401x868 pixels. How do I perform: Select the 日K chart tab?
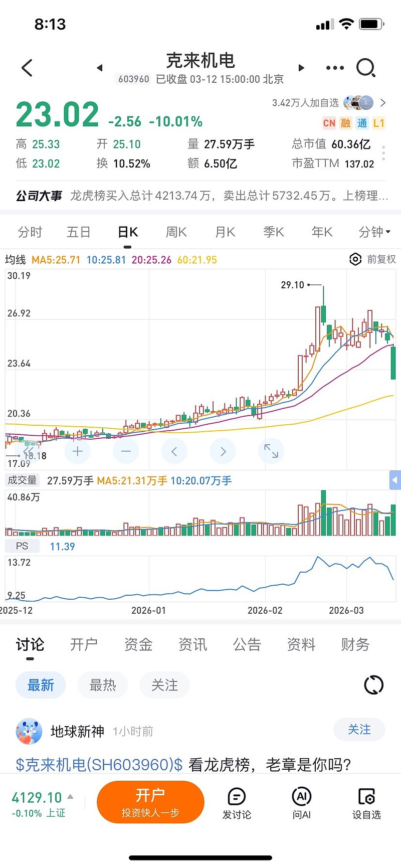click(128, 232)
